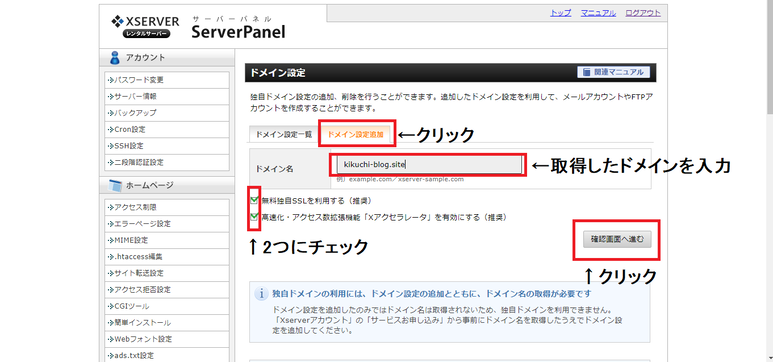
Task: Open バックアップ in the sidebar
Action: click(167, 113)
